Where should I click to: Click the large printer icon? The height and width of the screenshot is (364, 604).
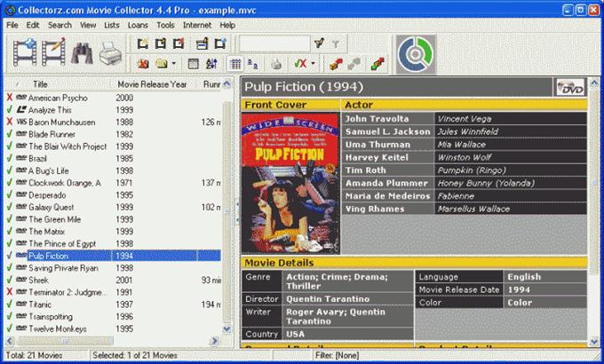click(x=110, y=57)
